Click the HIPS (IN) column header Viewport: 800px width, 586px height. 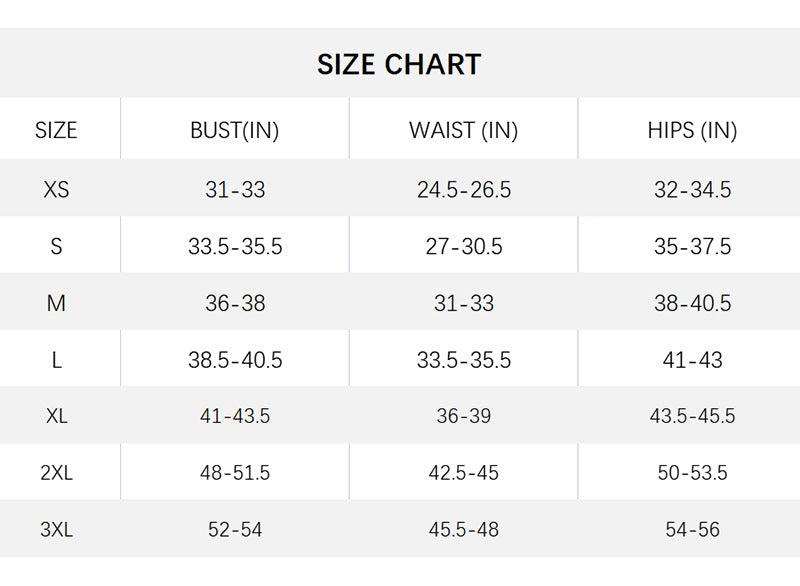coord(692,130)
